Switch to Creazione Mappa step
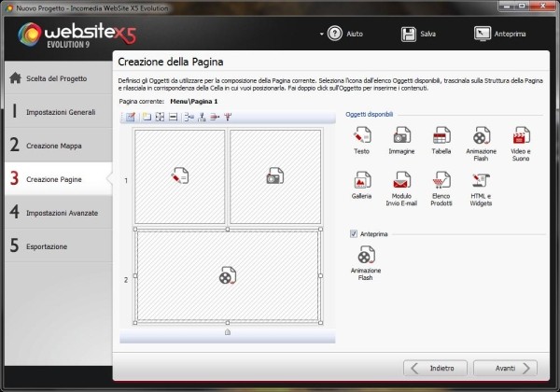Screen dimensions: 560x392 pos(55,145)
